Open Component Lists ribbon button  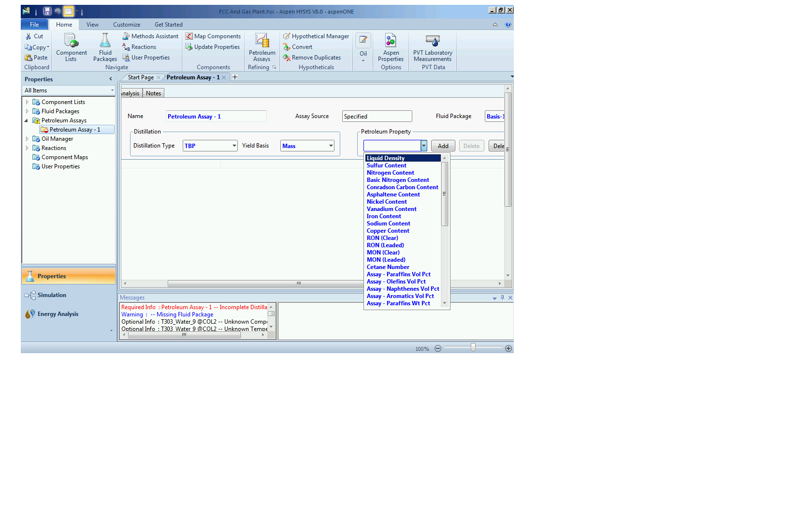(x=71, y=47)
